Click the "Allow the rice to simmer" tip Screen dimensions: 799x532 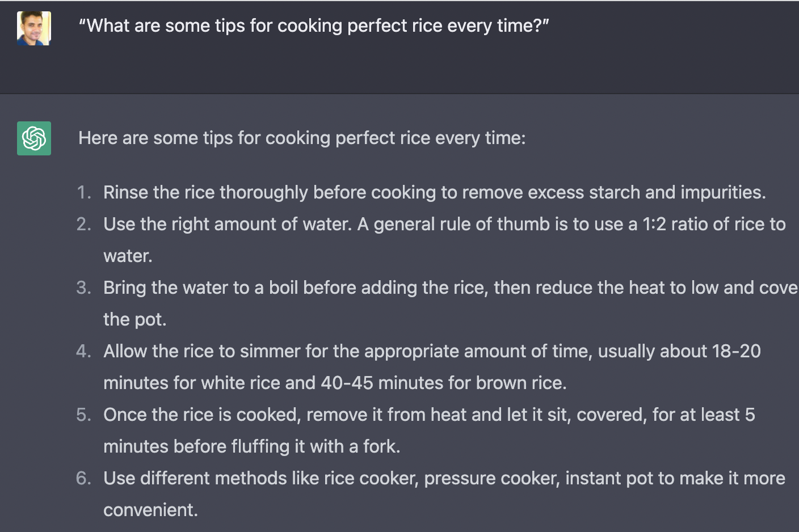431,351
